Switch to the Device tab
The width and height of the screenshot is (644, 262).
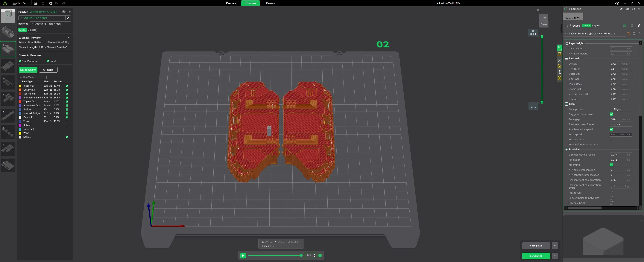(x=271, y=3)
